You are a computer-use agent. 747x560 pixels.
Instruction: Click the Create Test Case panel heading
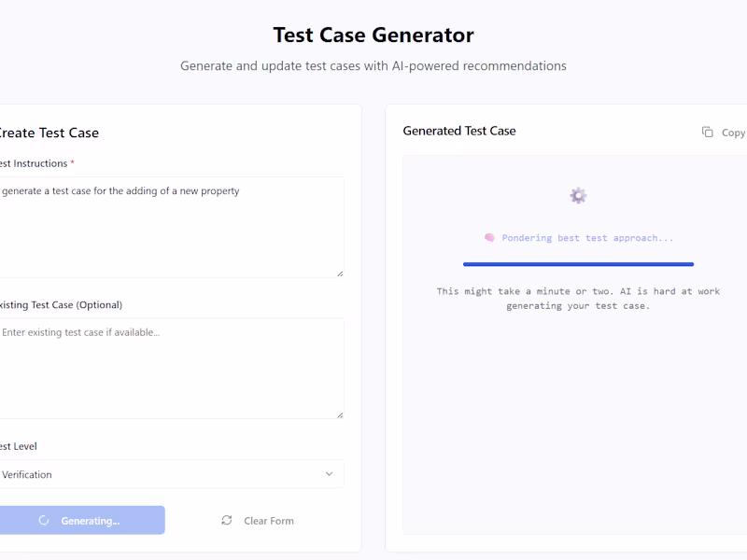49,133
